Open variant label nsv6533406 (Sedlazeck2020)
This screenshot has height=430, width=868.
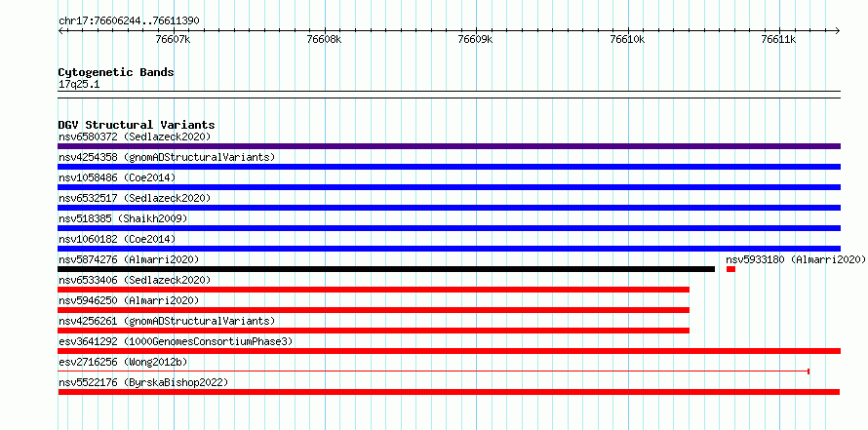(x=135, y=280)
